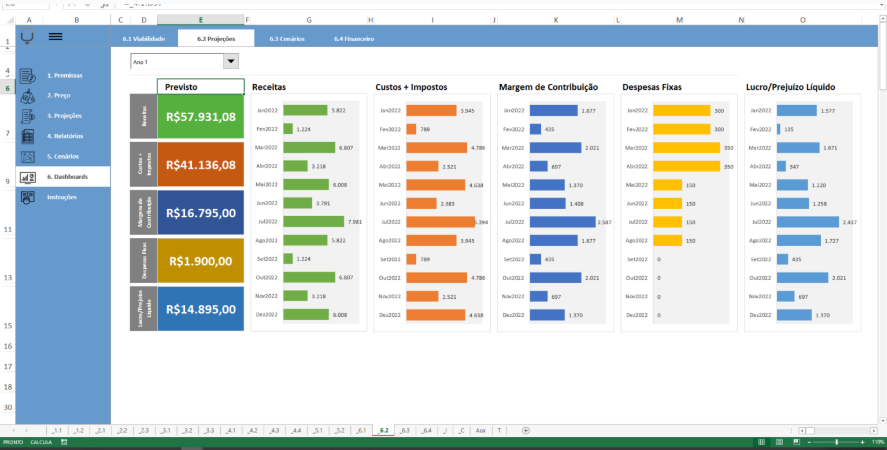Select the Aux sheet tab
The height and width of the screenshot is (450, 887).
tap(480, 430)
